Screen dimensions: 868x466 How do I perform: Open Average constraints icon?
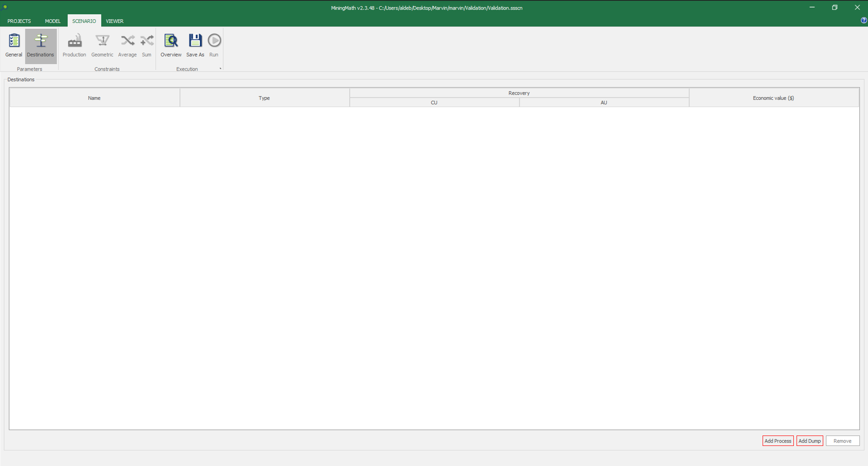pos(127,45)
